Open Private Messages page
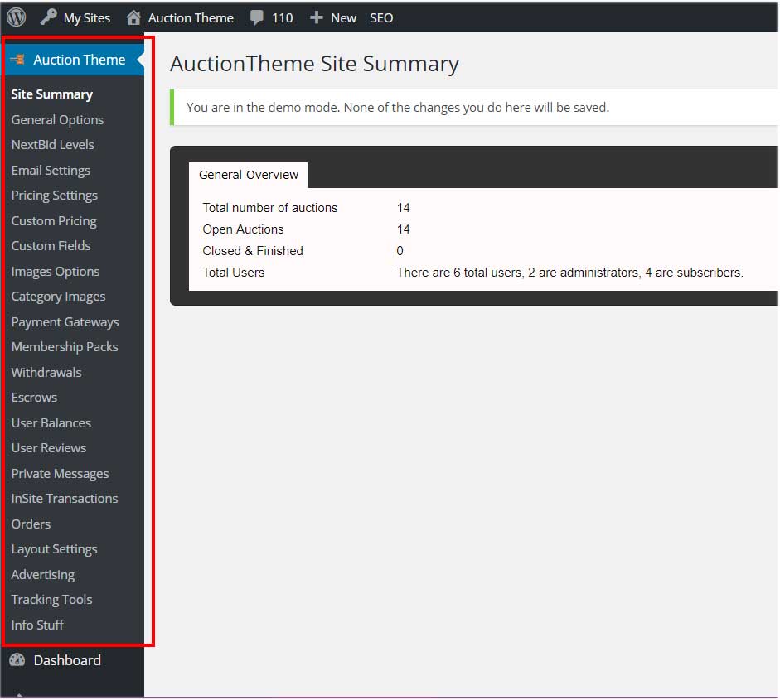Image resolution: width=780 pixels, height=700 pixels. tap(60, 474)
